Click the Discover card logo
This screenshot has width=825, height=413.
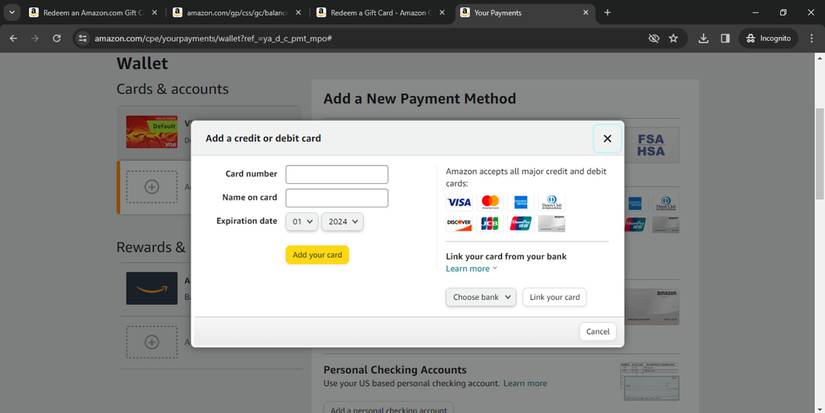(x=459, y=224)
